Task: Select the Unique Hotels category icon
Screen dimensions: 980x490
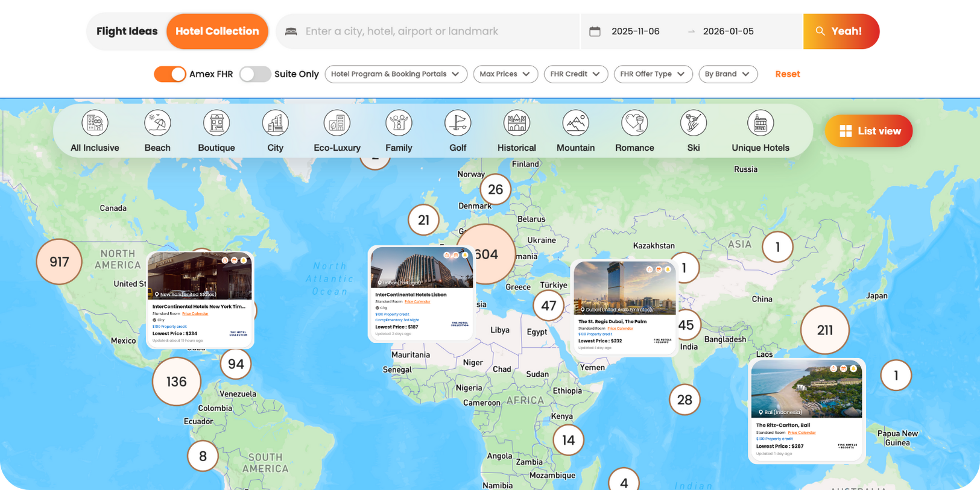Action: coord(760,123)
